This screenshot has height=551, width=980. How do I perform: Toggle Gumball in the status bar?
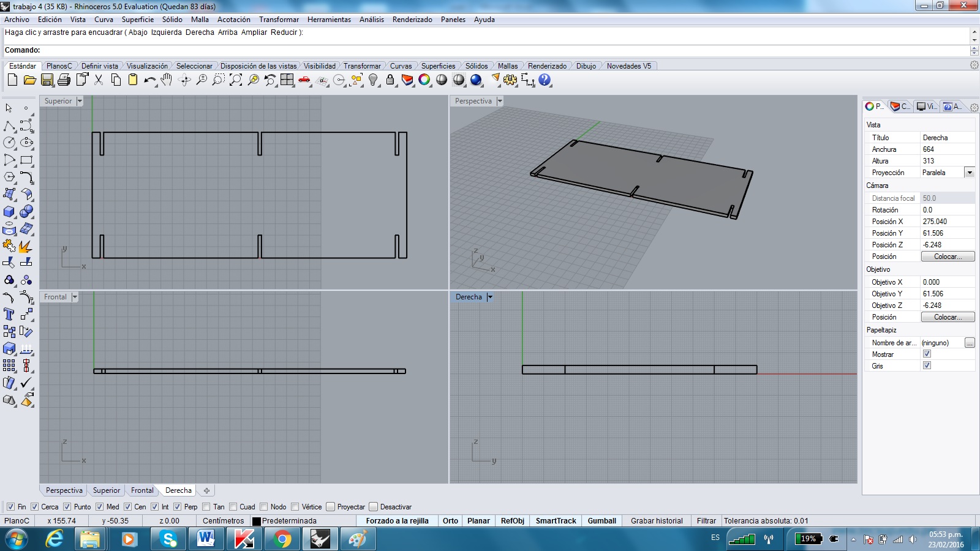click(601, 521)
